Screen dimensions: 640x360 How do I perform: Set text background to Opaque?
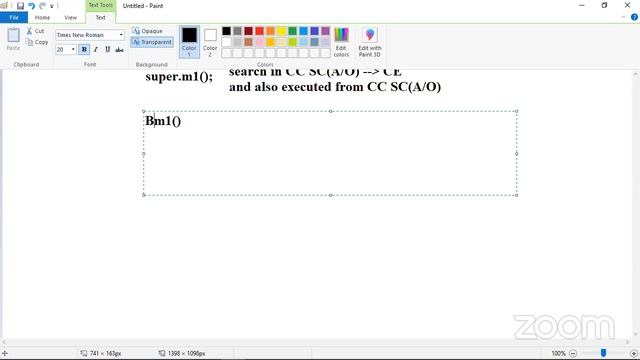pos(147,31)
